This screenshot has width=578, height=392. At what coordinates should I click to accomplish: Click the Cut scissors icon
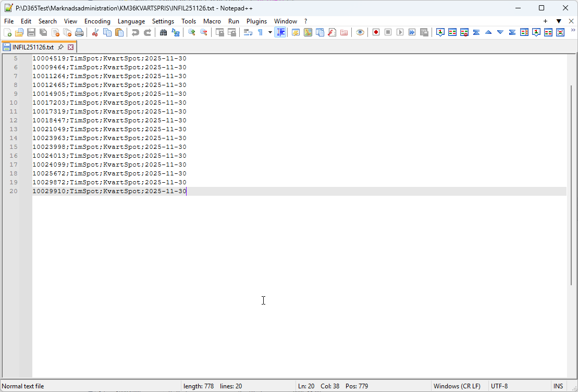pos(95,32)
